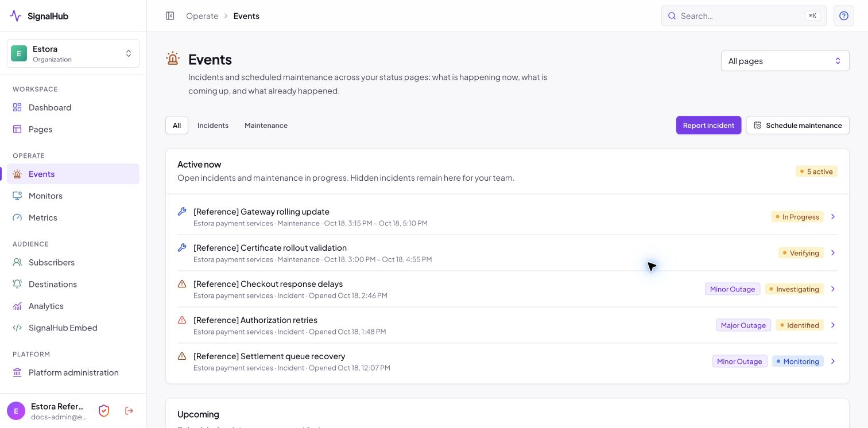The height and width of the screenshot is (428, 868).
Task: Click warning icon for Checkout response delays
Action: (182, 283)
